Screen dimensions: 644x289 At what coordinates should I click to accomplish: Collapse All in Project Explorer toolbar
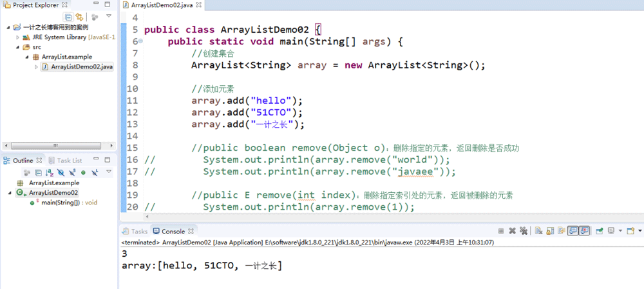coord(69,17)
